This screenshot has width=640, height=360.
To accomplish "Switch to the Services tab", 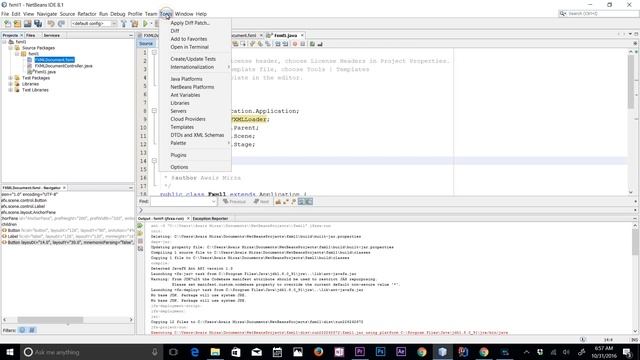I will 52,36.
